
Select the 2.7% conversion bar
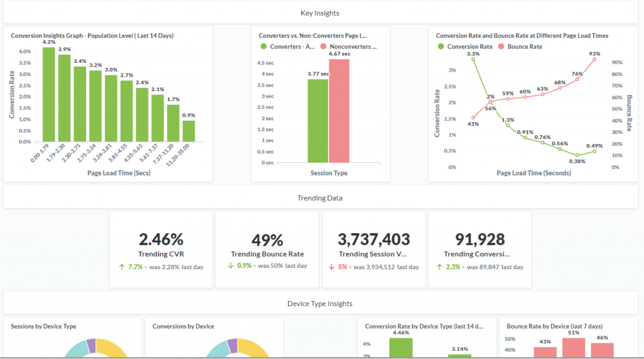126,111
